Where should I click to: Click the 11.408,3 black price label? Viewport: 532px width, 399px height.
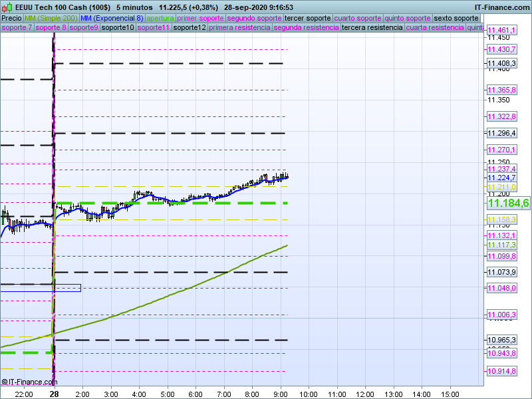pos(501,63)
